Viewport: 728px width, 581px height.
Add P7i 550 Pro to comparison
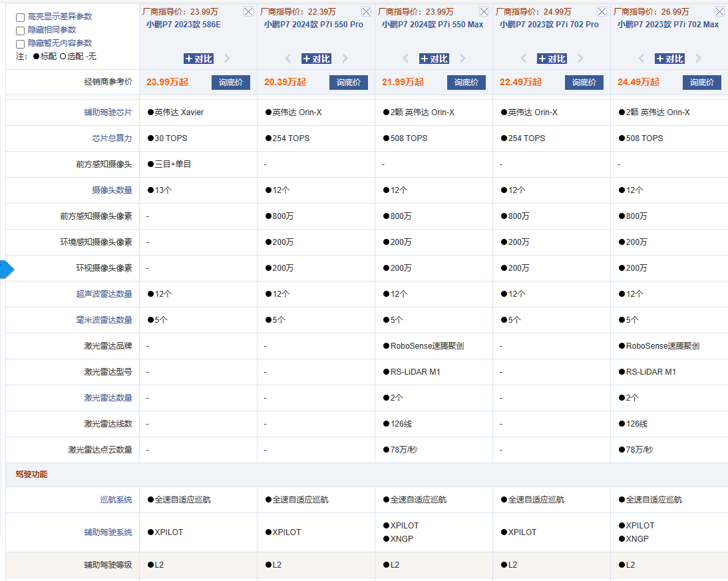tap(317, 59)
